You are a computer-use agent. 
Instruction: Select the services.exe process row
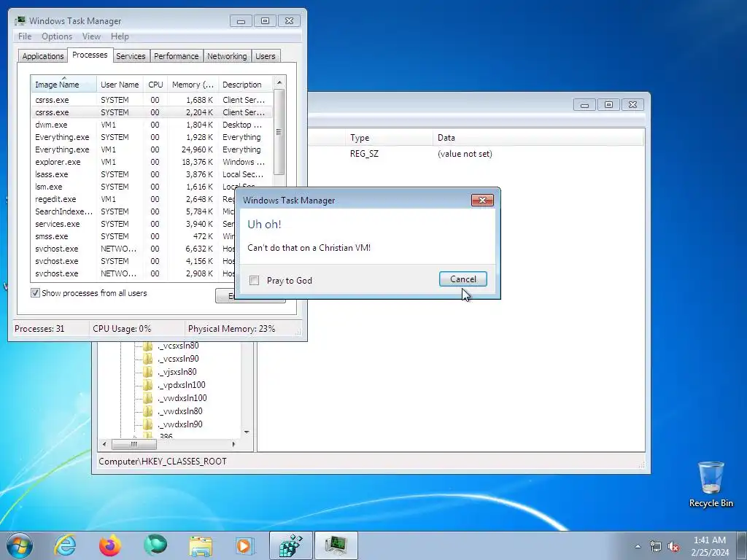[x=133, y=224]
